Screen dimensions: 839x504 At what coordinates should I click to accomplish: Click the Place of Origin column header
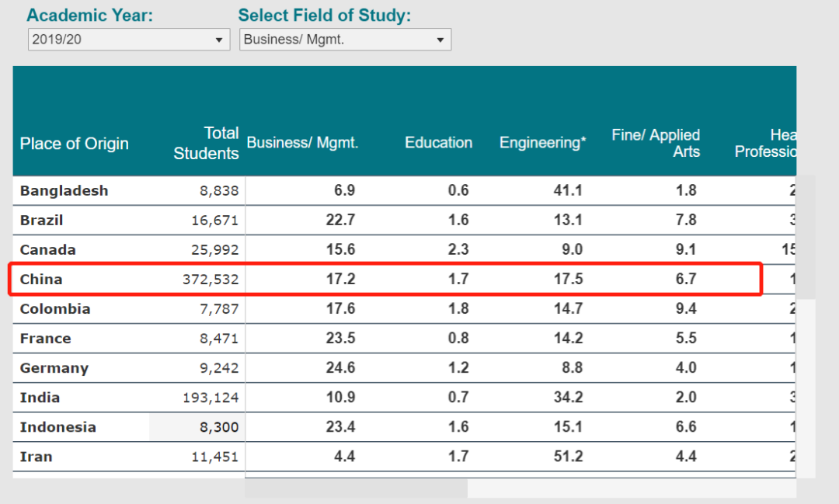coord(75,144)
